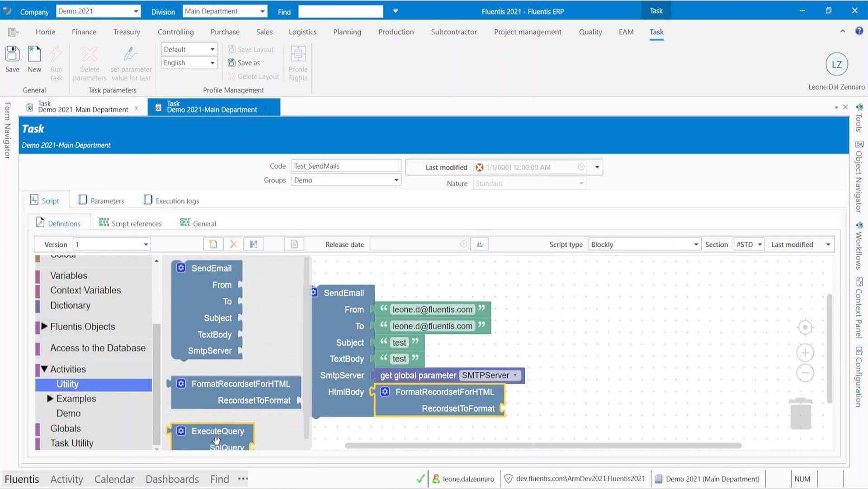Click the red X delete version icon
The width and height of the screenshot is (868, 489).
[x=233, y=244]
